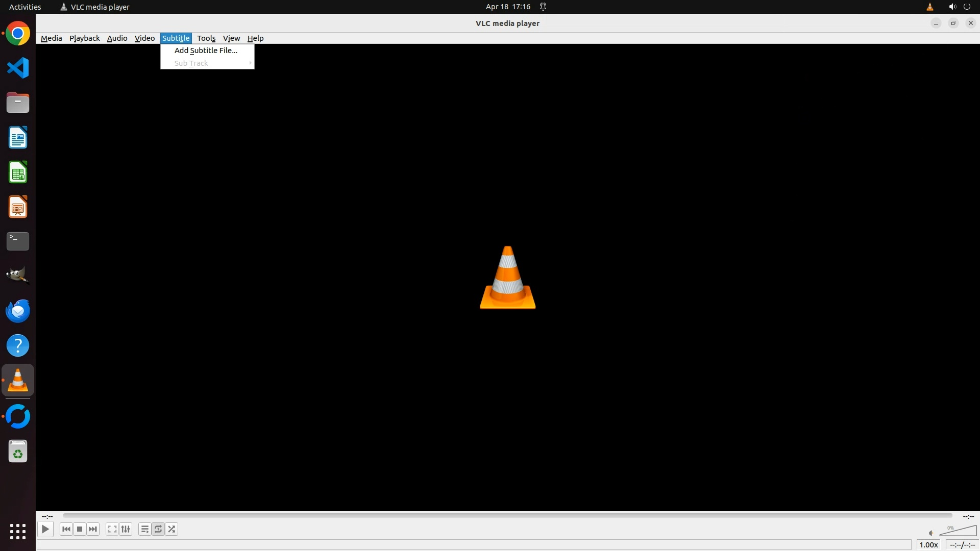Choose Add Subtitle File from menu
The image size is (980, 551).
(206, 51)
